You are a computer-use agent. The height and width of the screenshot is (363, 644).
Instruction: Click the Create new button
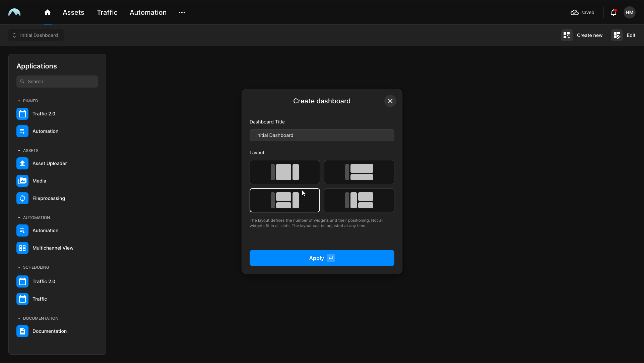(583, 36)
